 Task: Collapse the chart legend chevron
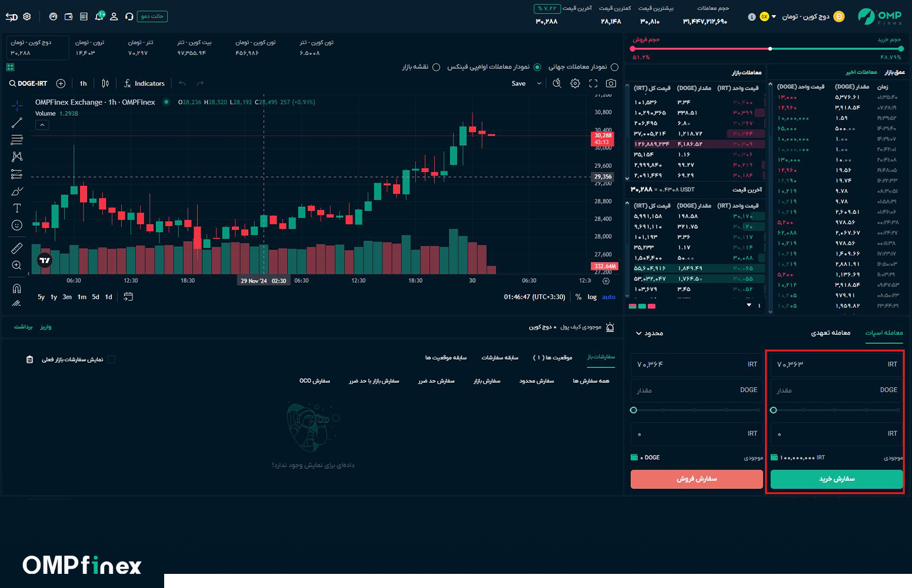click(42, 125)
